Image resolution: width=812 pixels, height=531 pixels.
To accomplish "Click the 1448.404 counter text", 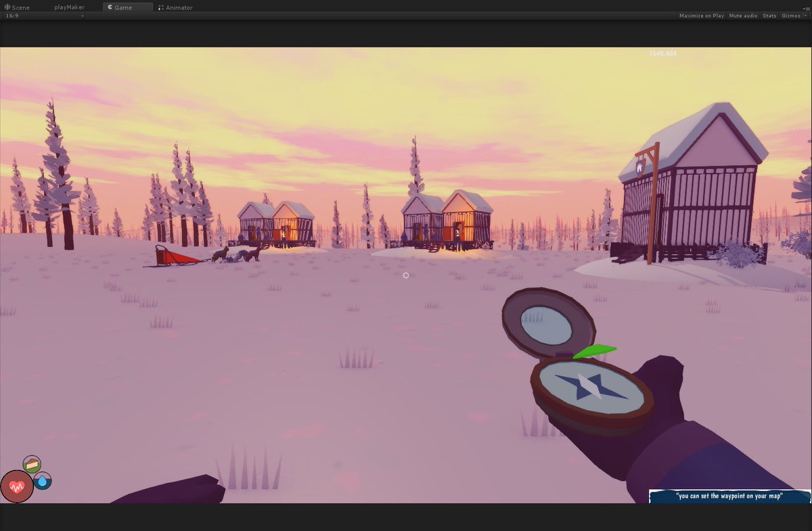I will (662, 53).
